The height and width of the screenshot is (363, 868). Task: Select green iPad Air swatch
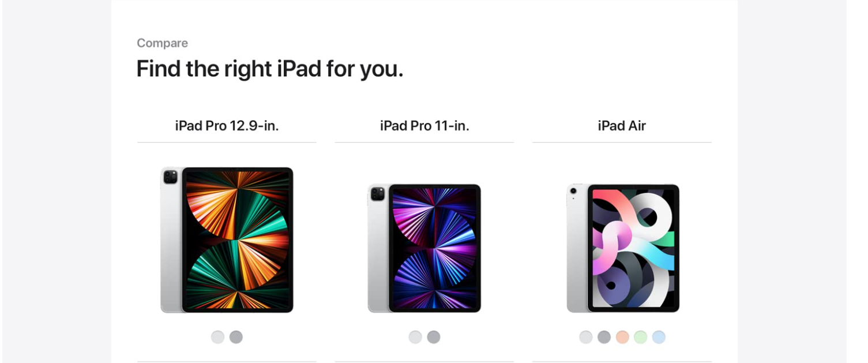(641, 337)
